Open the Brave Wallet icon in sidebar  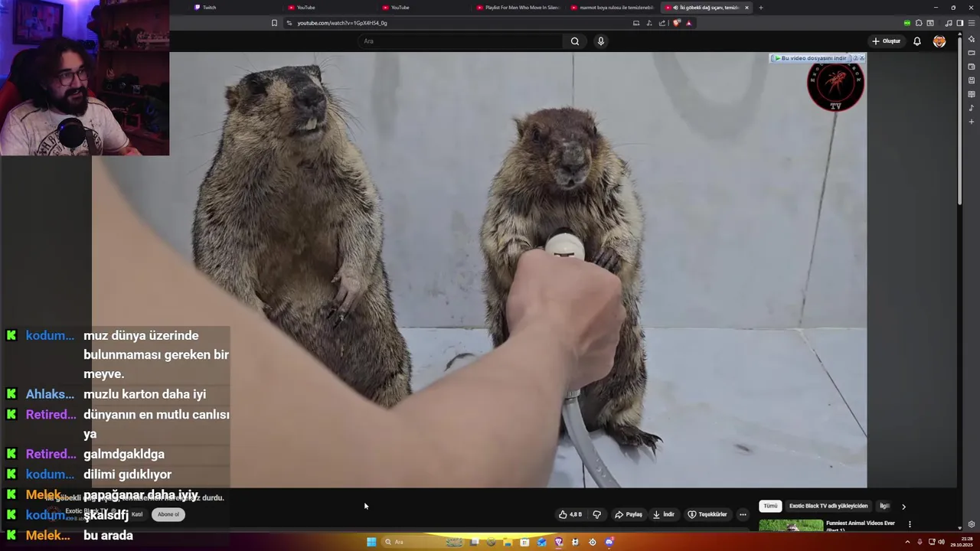[972, 67]
